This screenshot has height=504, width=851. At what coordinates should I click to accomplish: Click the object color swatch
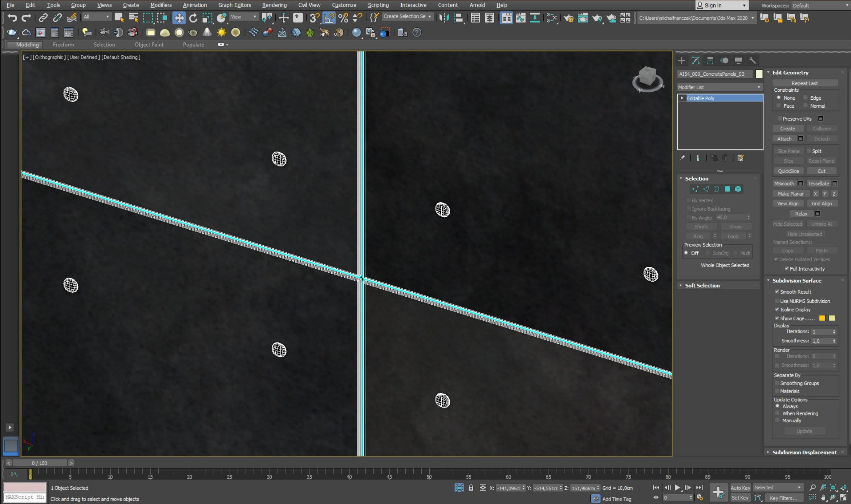coord(759,74)
